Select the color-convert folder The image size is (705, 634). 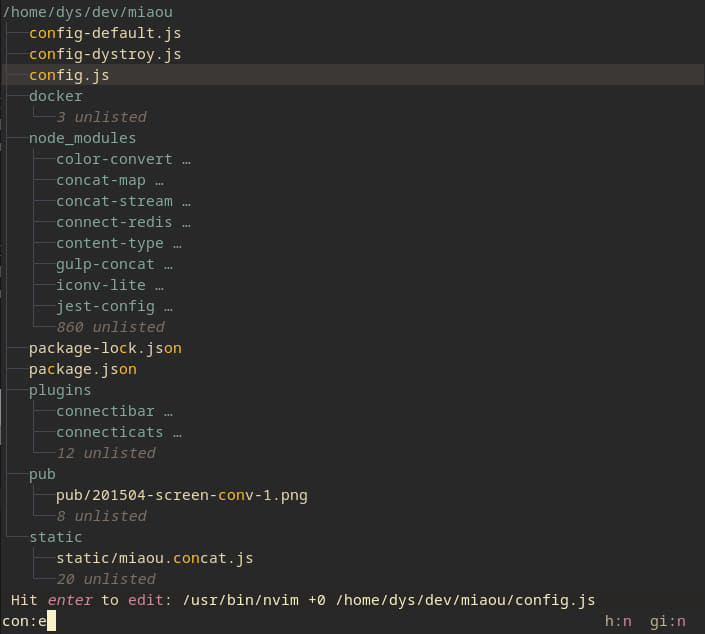(114, 159)
